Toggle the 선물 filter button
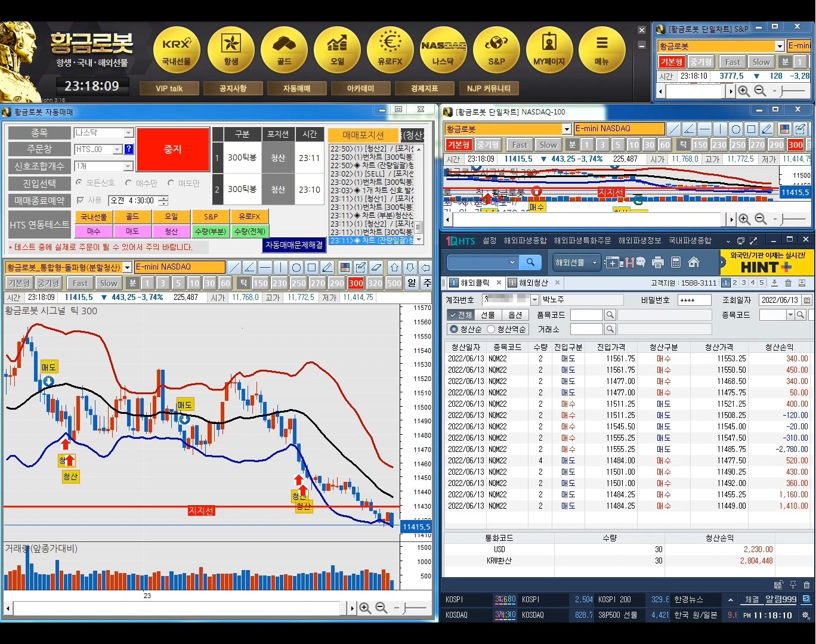Viewport: 816px width, 644px height. click(488, 315)
